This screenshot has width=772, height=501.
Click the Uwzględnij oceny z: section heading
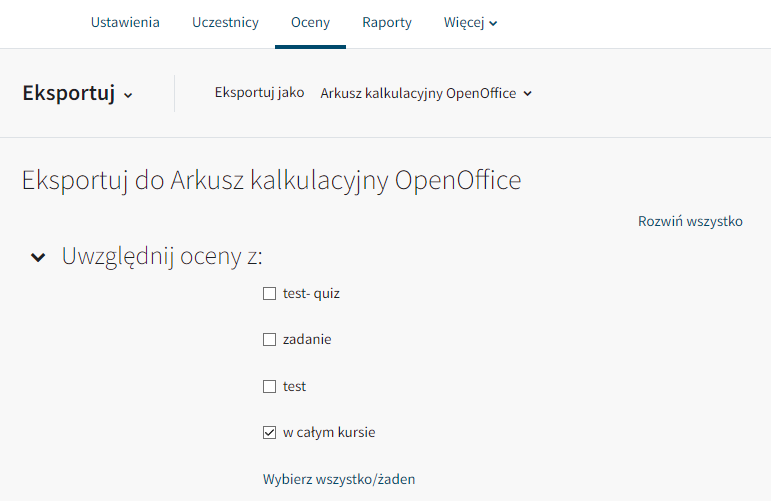coord(162,256)
